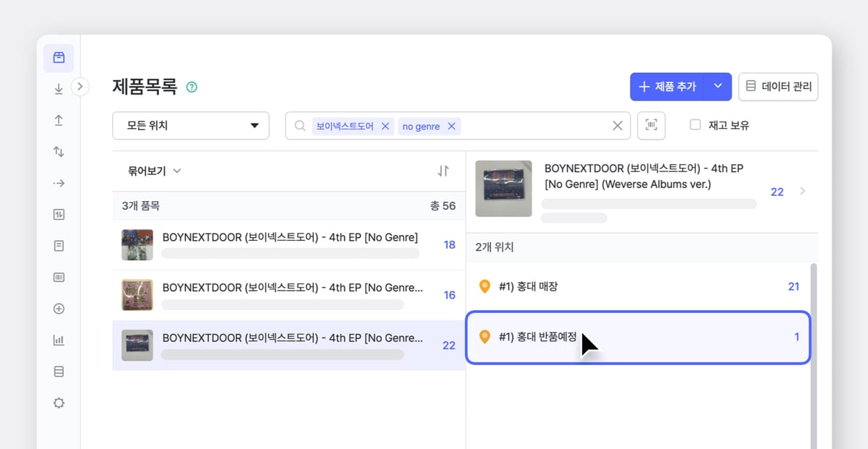This screenshot has height=449, width=868.
Task: Select the stock-in (down arrow) sidebar icon
Action: (59, 88)
